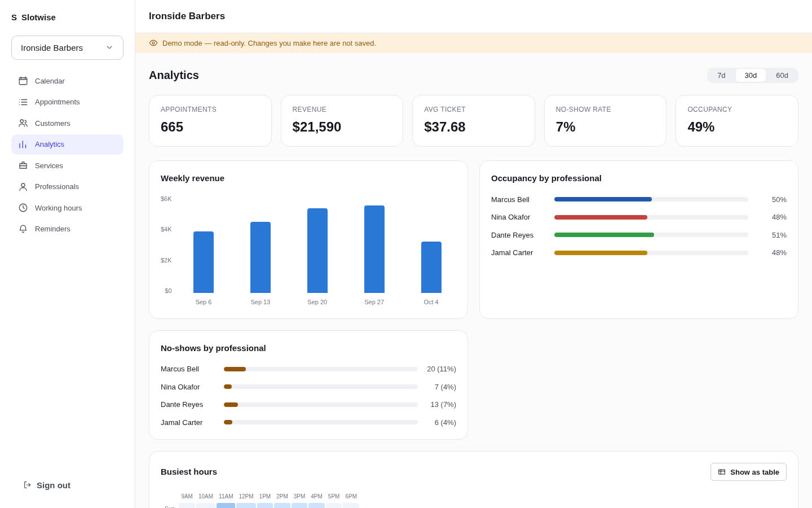Click the Calendar icon in sidebar

tap(23, 81)
